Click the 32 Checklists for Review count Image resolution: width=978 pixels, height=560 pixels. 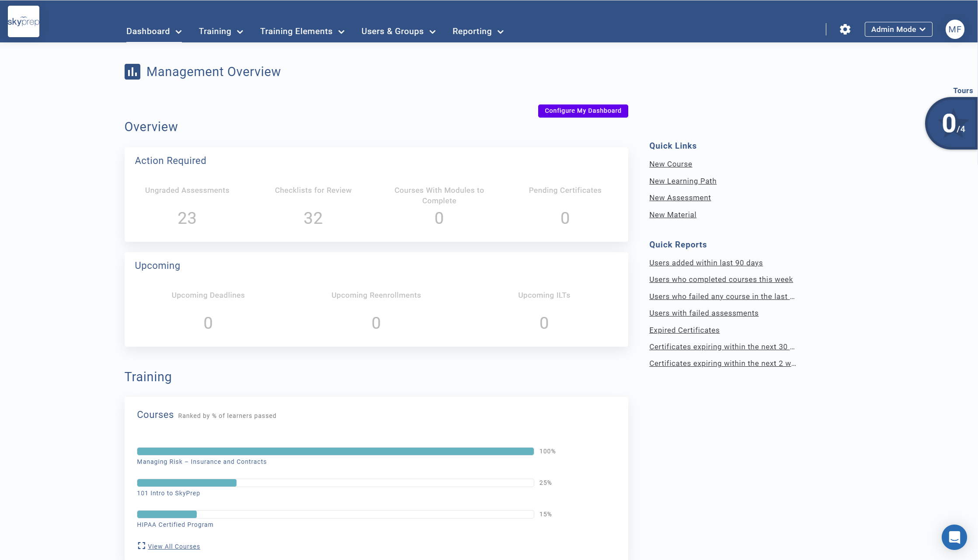click(x=313, y=218)
